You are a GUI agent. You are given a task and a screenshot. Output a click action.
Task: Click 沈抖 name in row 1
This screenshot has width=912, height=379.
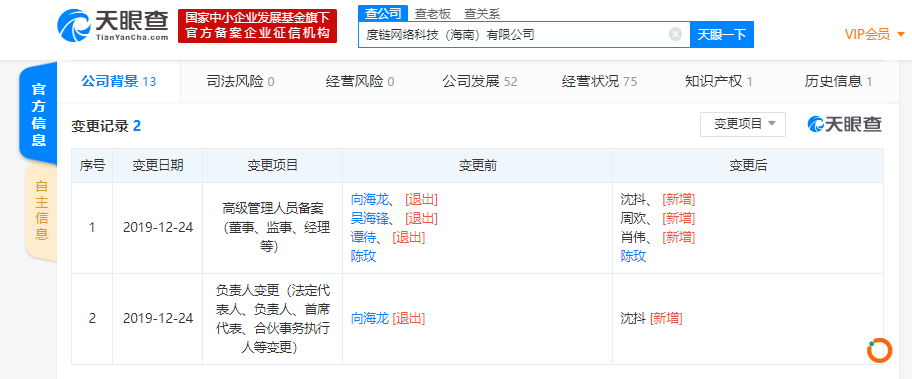(633, 200)
